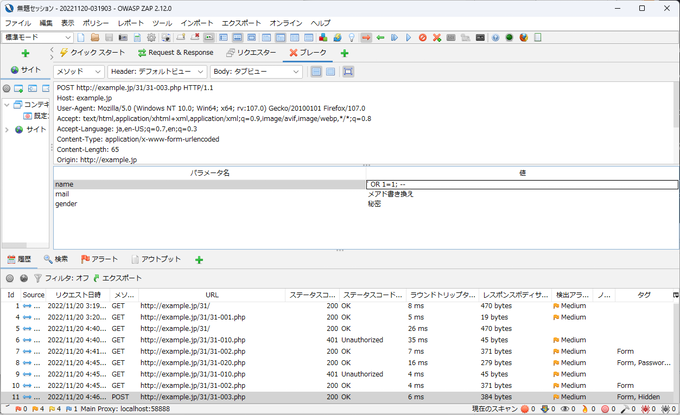Open the ファイル menu
Image resolution: width=680 pixels, height=415 pixels.
click(x=18, y=23)
